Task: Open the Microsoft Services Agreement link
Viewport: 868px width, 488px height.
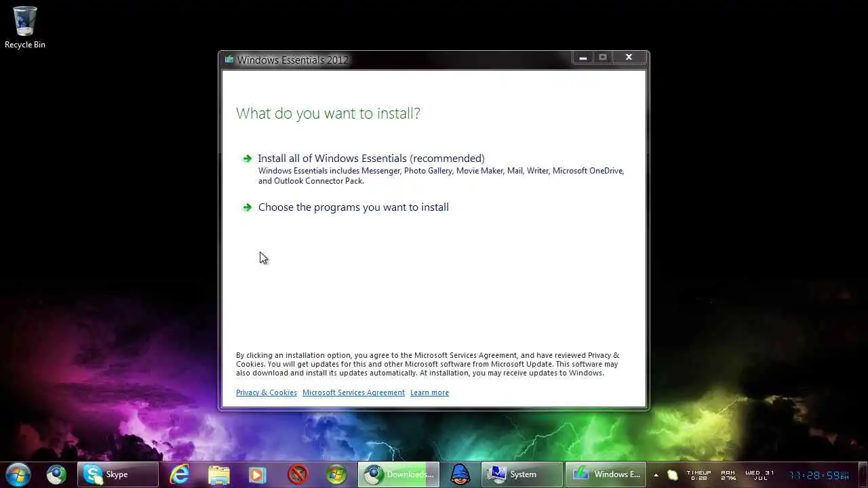Action: click(x=353, y=392)
